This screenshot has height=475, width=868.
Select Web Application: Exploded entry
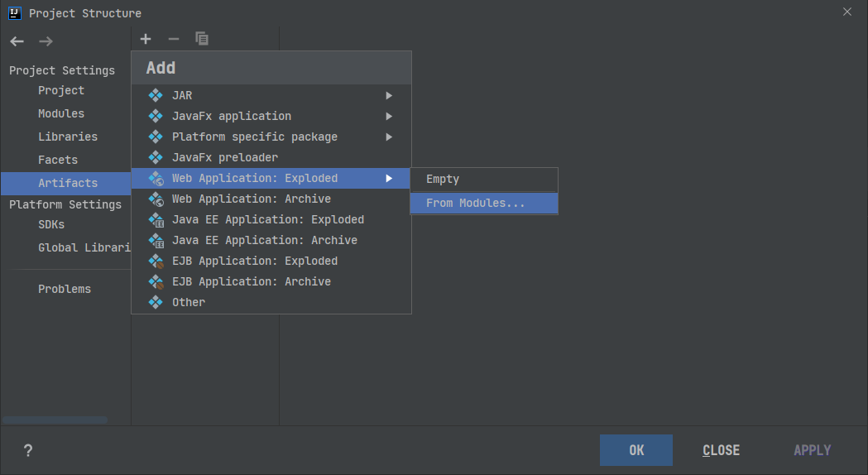pyautogui.click(x=271, y=178)
